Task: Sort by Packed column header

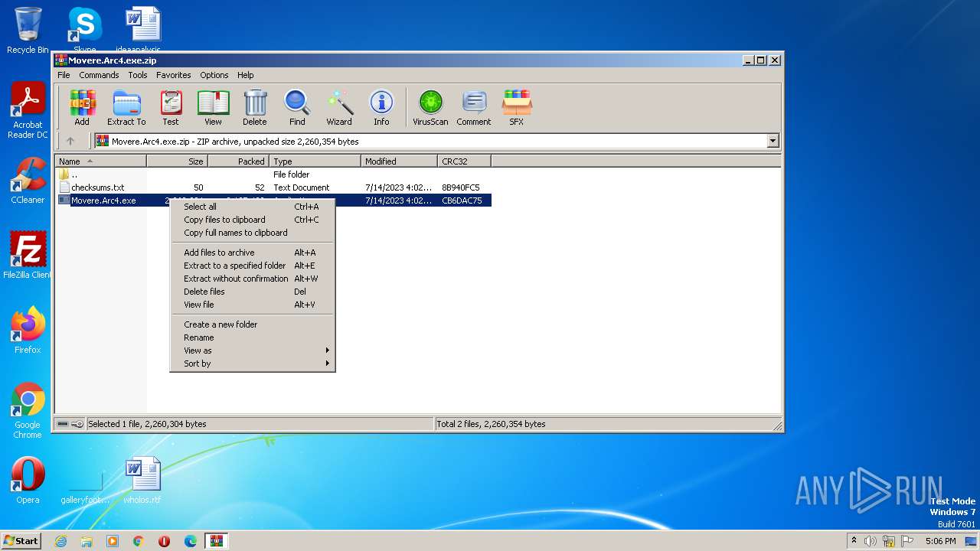Action: 238,161
